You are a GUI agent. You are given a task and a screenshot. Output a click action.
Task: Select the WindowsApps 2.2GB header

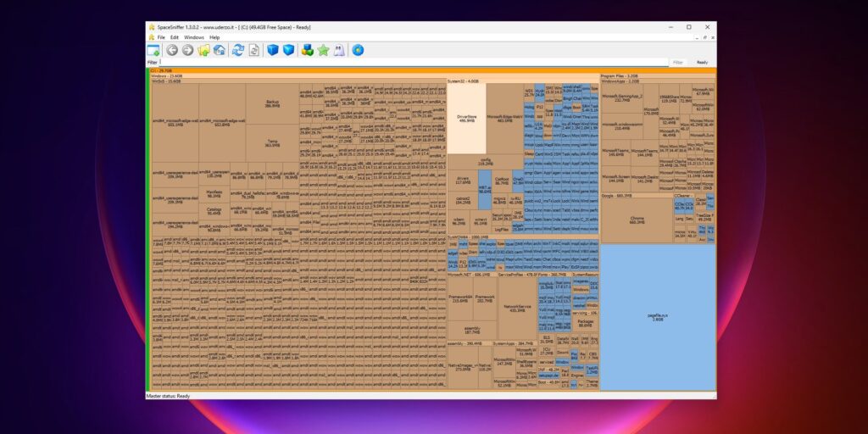[x=658, y=81]
